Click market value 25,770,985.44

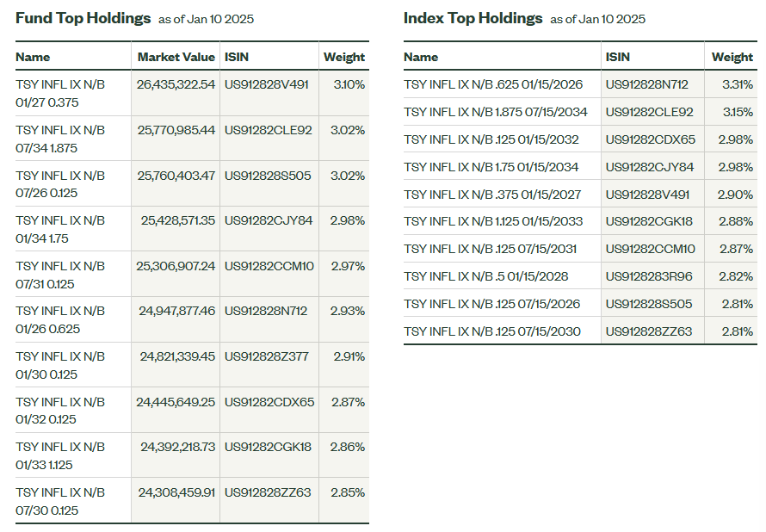pos(176,130)
